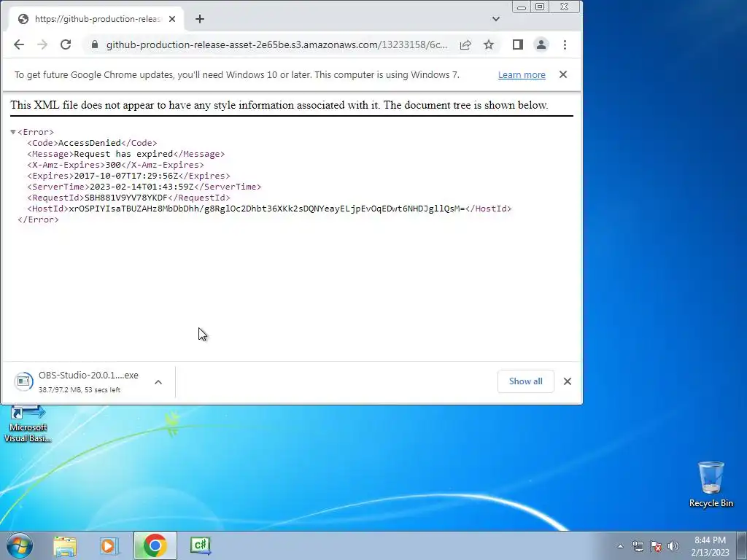Select the AccessDenied code text
Image resolution: width=747 pixels, height=560 pixels.
point(90,143)
